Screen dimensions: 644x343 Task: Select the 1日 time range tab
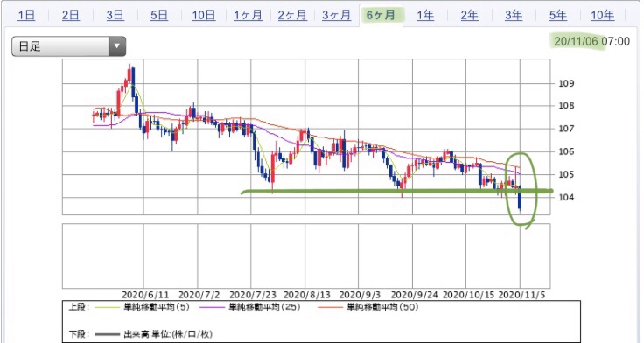point(26,15)
